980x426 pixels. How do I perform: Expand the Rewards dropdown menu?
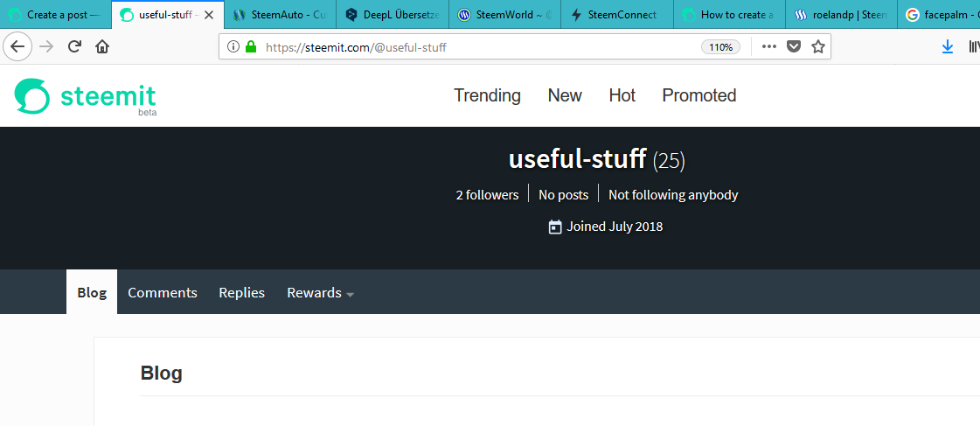(320, 293)
